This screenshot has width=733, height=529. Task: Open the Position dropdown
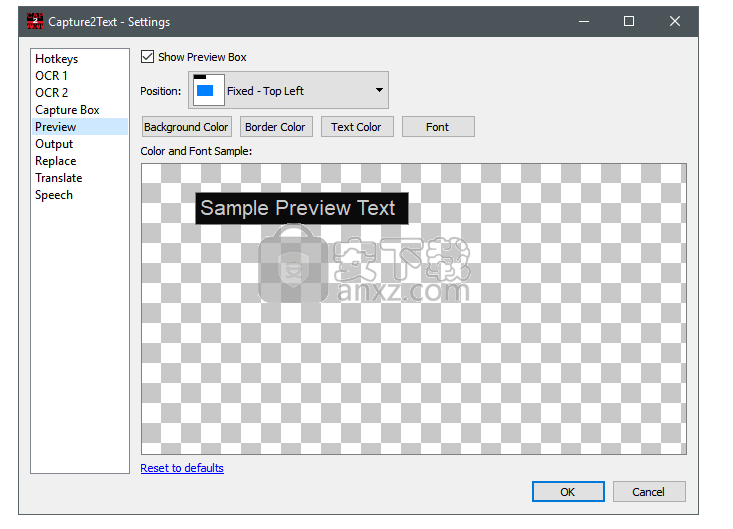pos(288,90)
